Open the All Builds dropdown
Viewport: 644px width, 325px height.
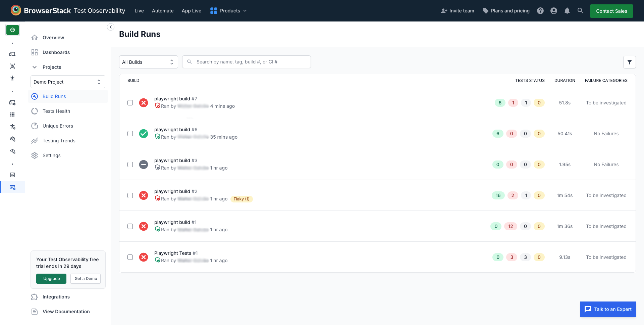tap(148, 62)
